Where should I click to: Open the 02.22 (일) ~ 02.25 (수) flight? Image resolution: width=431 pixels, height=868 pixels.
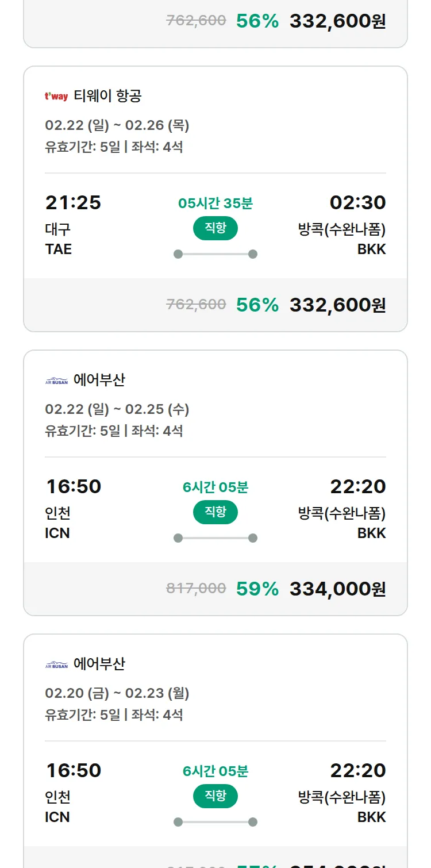117,409
